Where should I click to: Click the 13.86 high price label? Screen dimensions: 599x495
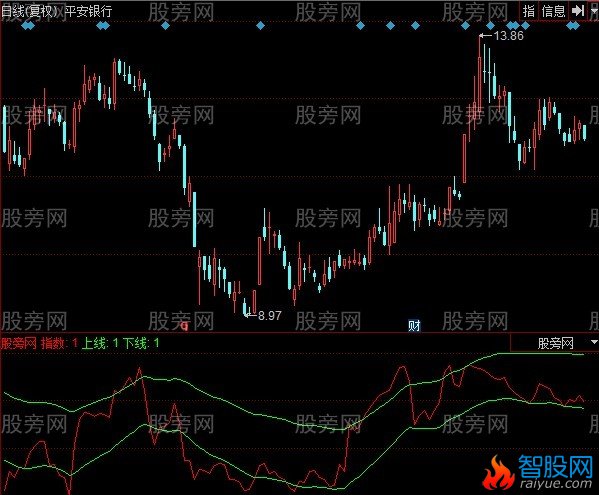click(508, 36)
